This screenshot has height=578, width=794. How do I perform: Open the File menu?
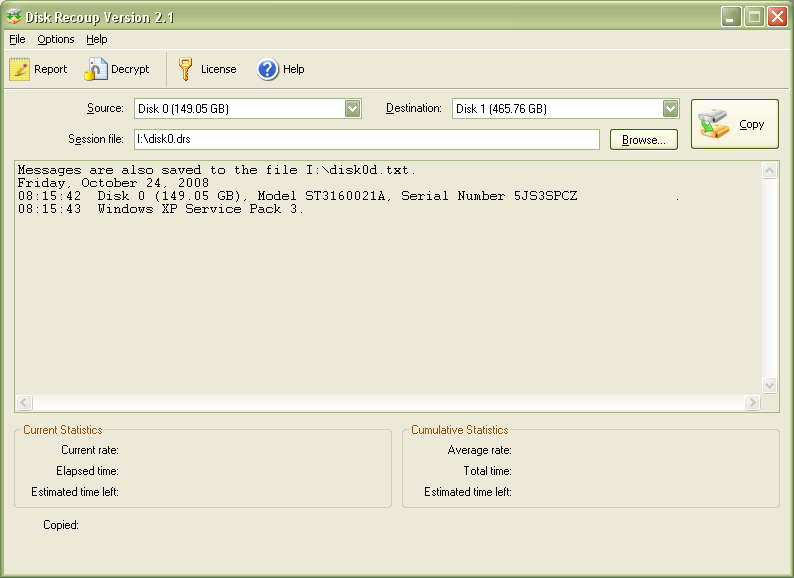point(17,39)
